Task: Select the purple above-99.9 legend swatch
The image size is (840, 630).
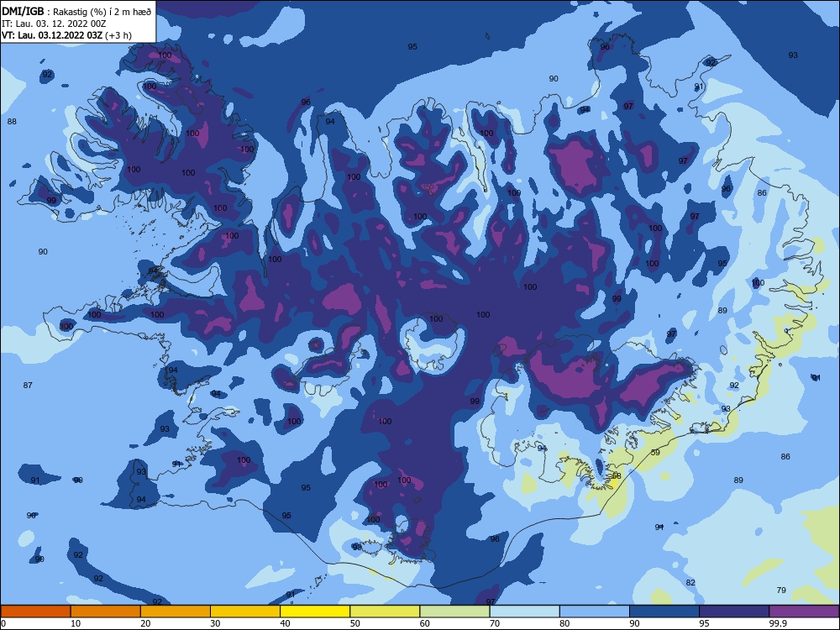Action: [804, 612]
